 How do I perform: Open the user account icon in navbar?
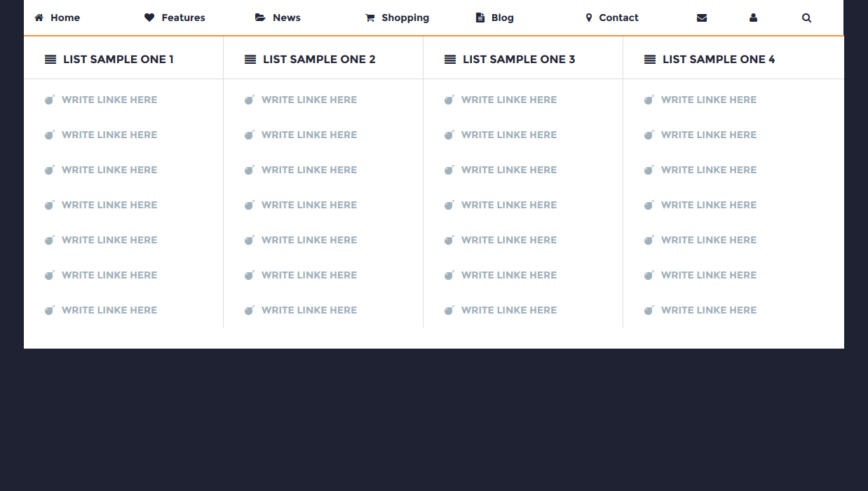[x=753, y=18]
